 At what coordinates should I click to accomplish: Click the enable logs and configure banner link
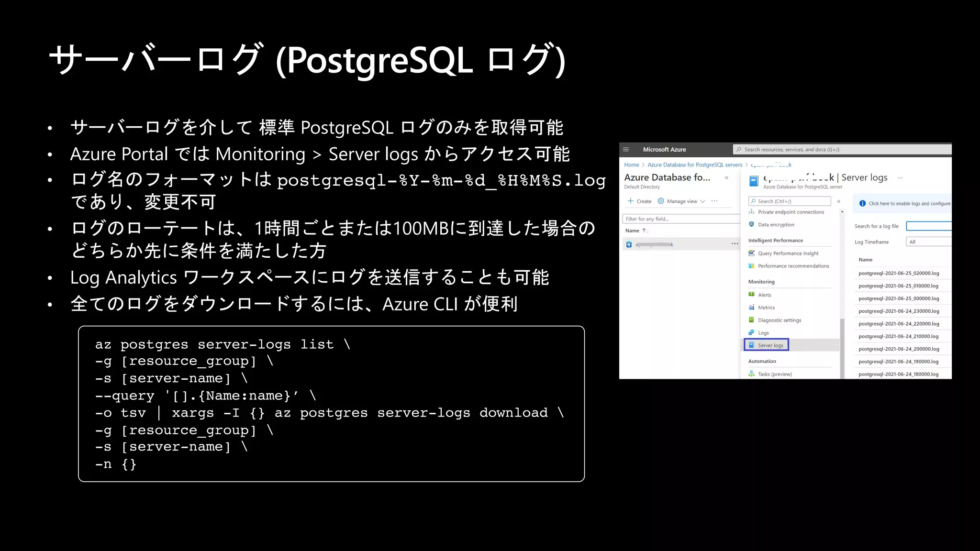click(909, 203)
